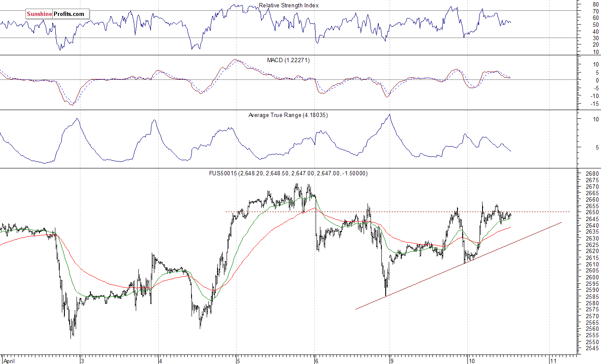Image resolution: width=601 pixels, height=364 pixels.
Task: Click date label 9 on time axis
Action: click(x=391, y=360)
